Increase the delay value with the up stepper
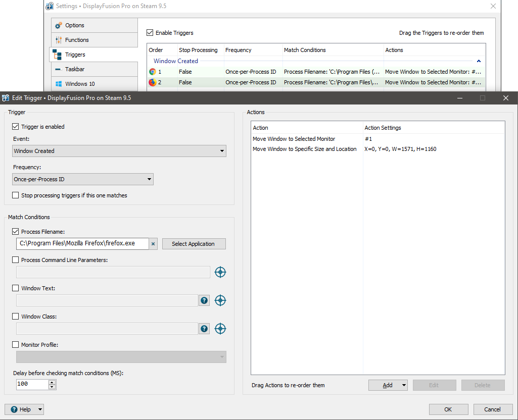The height and width of the screenshot is (420, 518). coord(52,382)
